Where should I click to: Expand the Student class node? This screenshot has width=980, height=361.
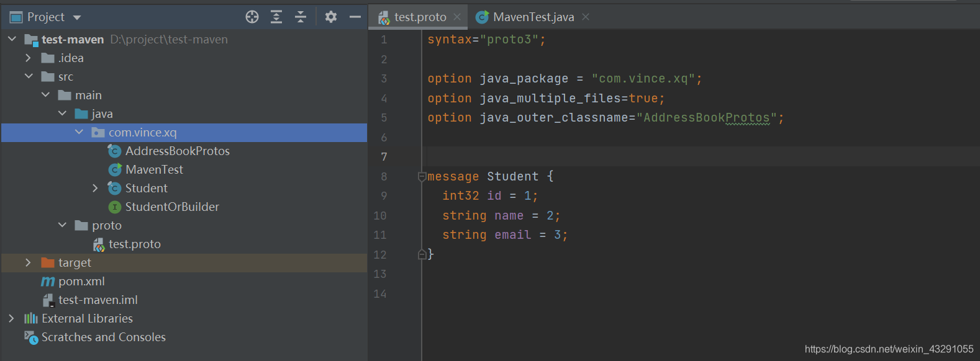click(95, 188)
